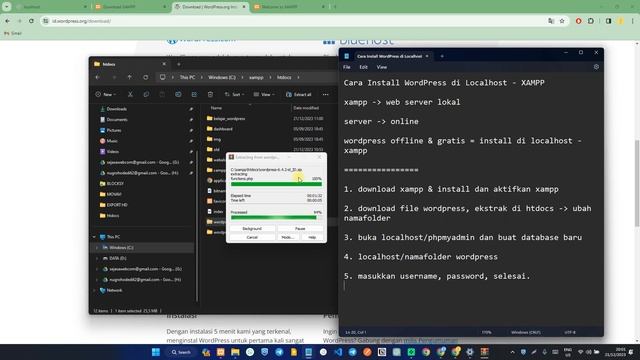Click the Delete trash icon in Explorer toolbar
The width and height of the screenshot is (640, 360).
tap(210, 94)
